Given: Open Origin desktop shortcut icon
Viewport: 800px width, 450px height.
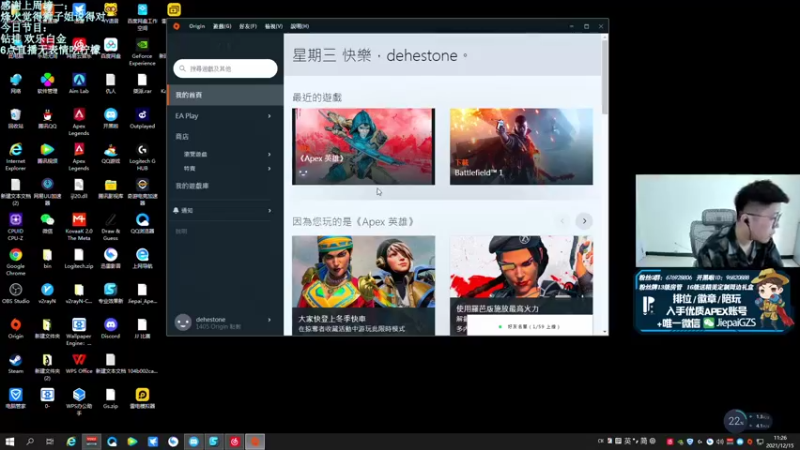Looking at the screenshot, I should click(16, 329).
